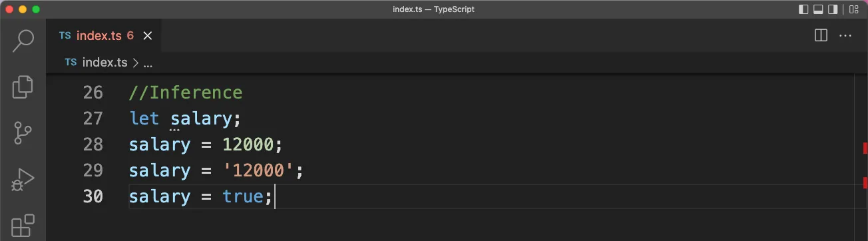Click the //Inference comment text
Image resolution: width=868 pixels, height=241 pixels.
point(186,93)
